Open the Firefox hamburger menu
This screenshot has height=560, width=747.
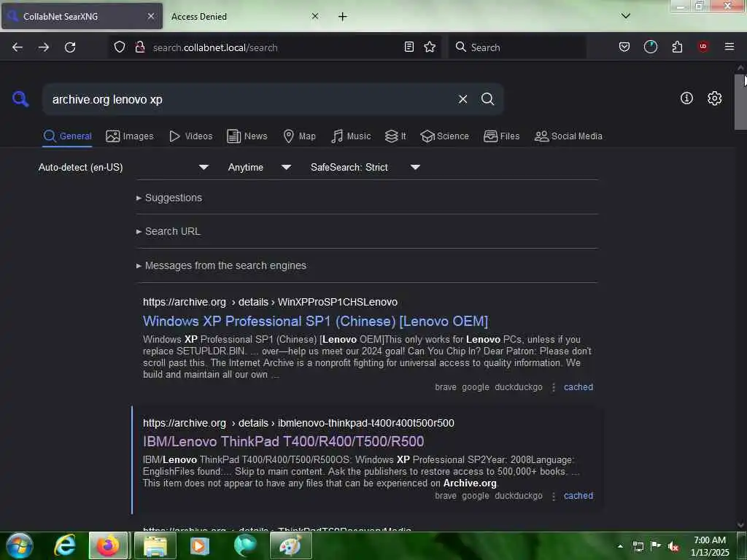pyautogui.click(x=729, y=47)
